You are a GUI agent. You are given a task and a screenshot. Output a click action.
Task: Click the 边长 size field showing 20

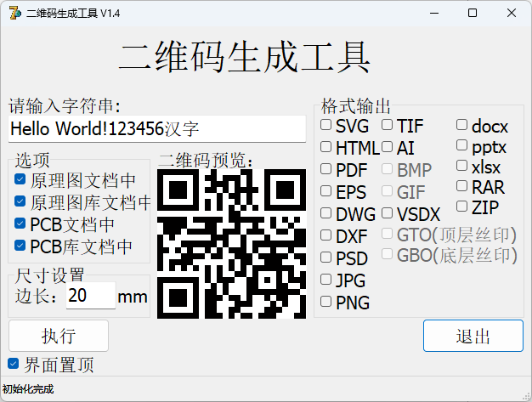point(91,296)
